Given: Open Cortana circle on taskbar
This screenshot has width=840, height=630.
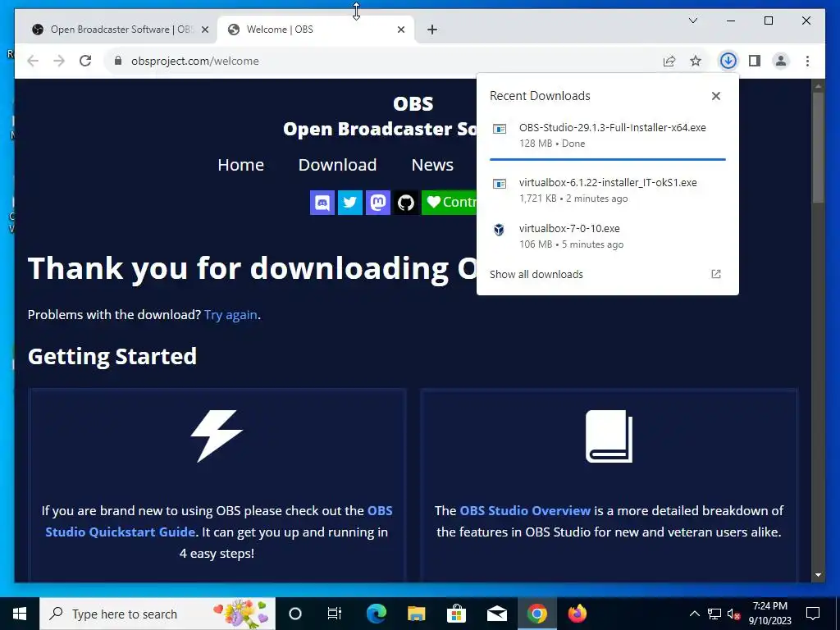Looking at the screenshot, I should (295, 614).
